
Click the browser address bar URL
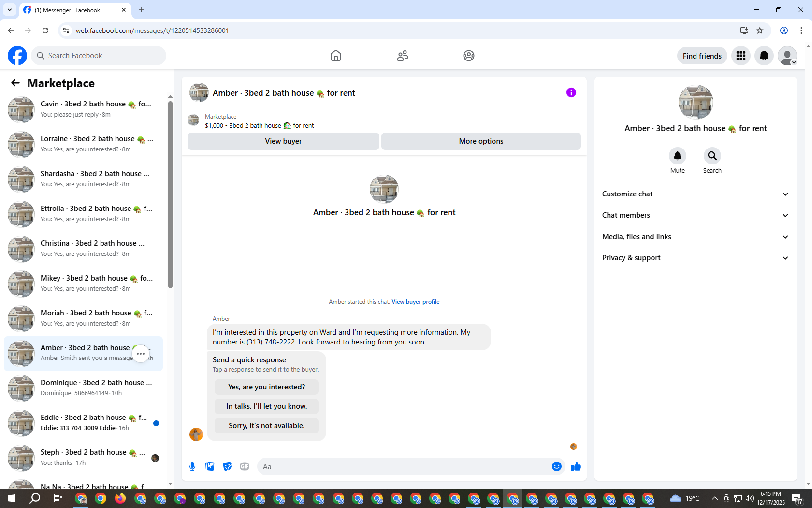pos(152,30)
